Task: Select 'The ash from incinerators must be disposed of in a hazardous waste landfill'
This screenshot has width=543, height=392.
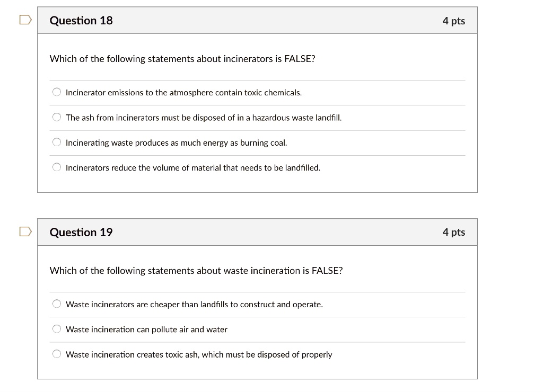Action: pos(56,117)
